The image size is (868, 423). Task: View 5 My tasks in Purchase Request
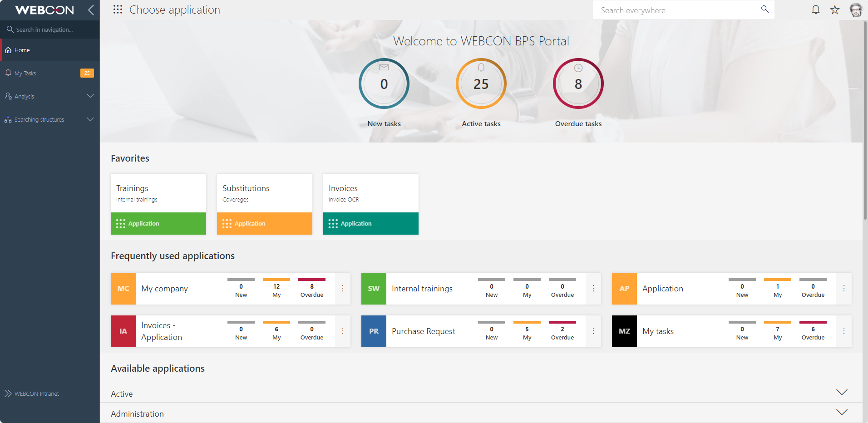coord(527,331)
